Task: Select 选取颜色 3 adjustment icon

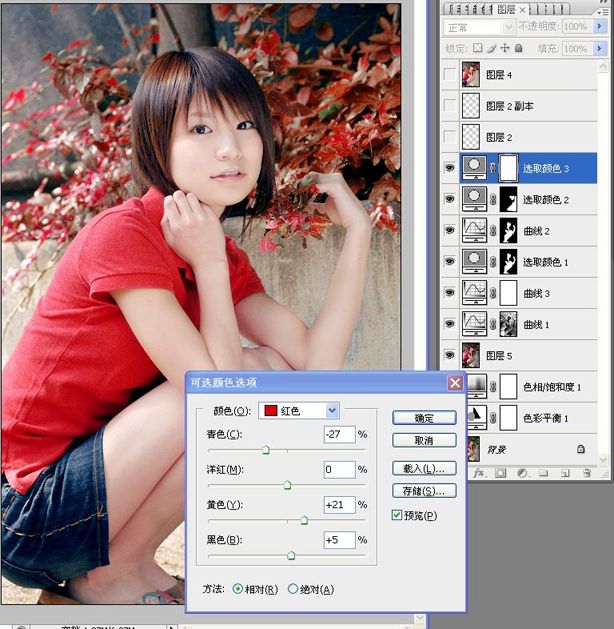Action: (x=474, y=168)
